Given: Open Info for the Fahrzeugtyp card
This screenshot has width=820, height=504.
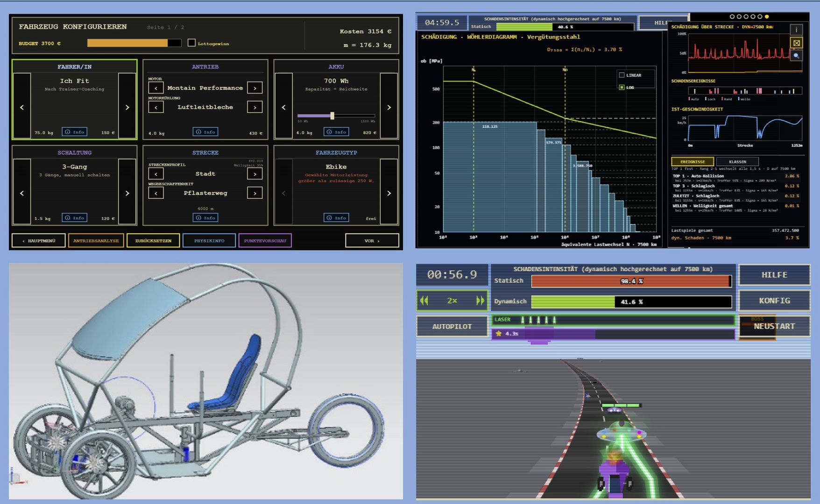Looking at the screenshot, I should (336, 218).
